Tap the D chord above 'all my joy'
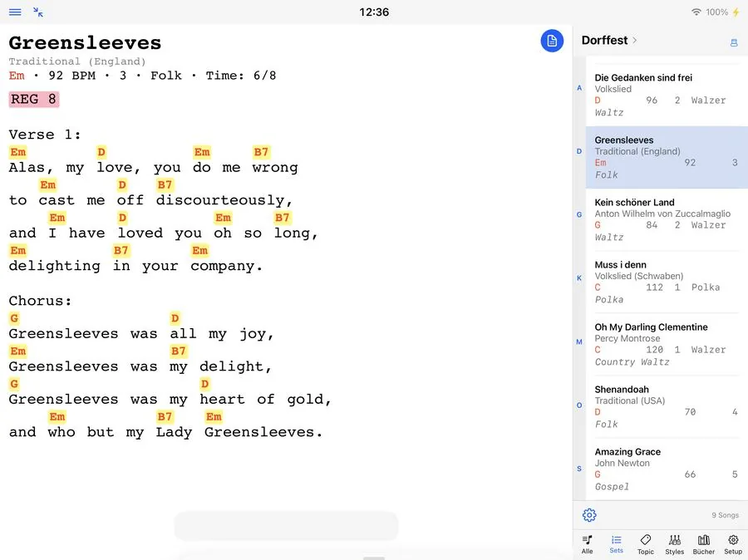Screen dimensions: 748x560 (175, 318)
